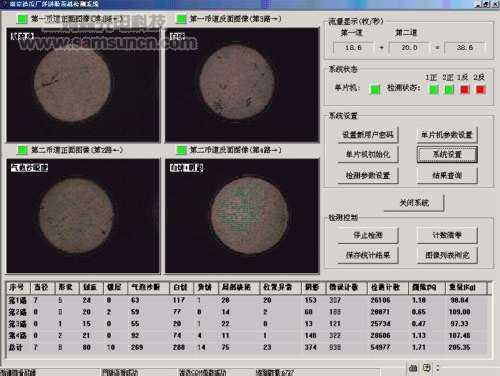The image size is (500, 376).
Task: Click the top-right coin image of first lane reverse
Action: [242, 85]
